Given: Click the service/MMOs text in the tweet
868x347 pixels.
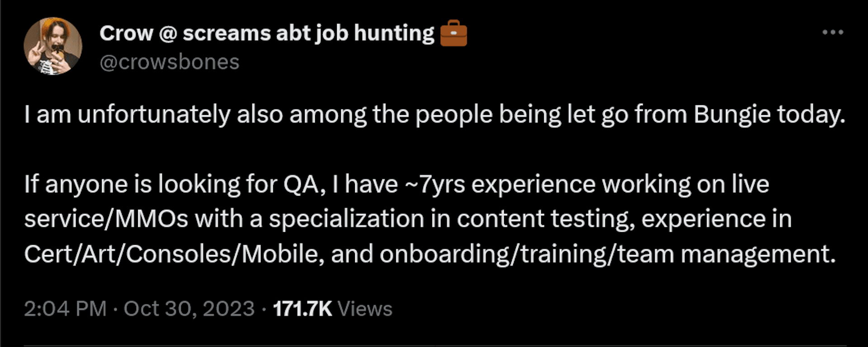Looking at the screenshot, I should tap(106, 219).
